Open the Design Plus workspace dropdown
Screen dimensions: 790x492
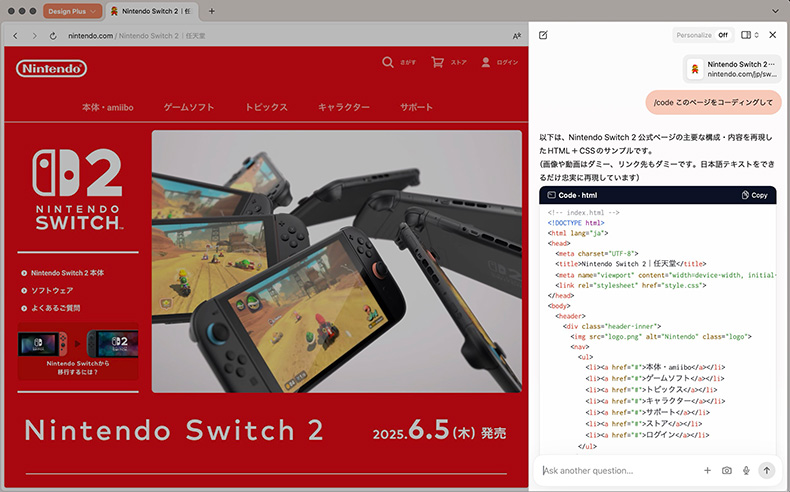73,11
